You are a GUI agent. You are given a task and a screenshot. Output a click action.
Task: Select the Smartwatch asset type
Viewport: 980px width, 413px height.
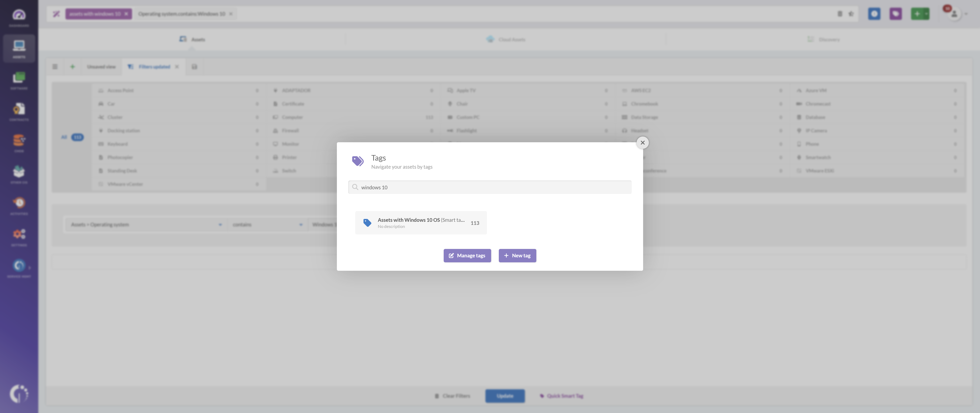click(x=876, y=157)
